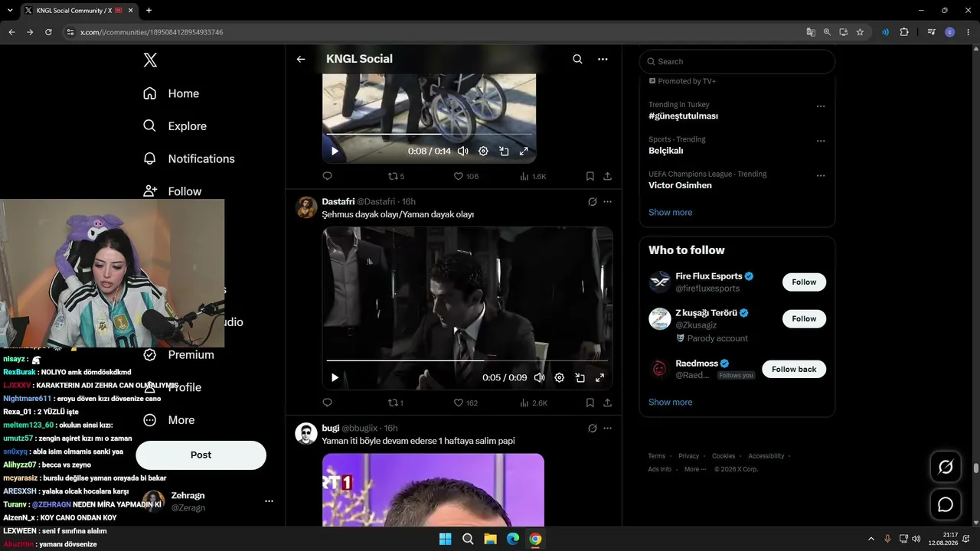
Task: Show more Who to follow suggestions
Action: pyautogui.click(x=670, y=402)
